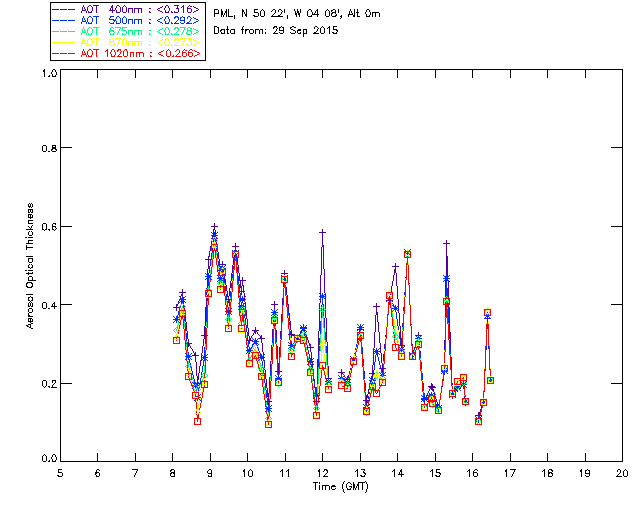Click the AOT 400nm legend entry
This screenshot has height=512, width=640.
[146, 9]
